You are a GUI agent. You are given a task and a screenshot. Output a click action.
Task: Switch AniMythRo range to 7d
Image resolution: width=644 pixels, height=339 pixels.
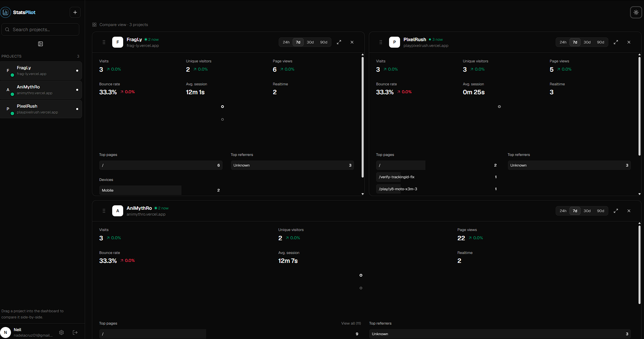click(575, 211)
